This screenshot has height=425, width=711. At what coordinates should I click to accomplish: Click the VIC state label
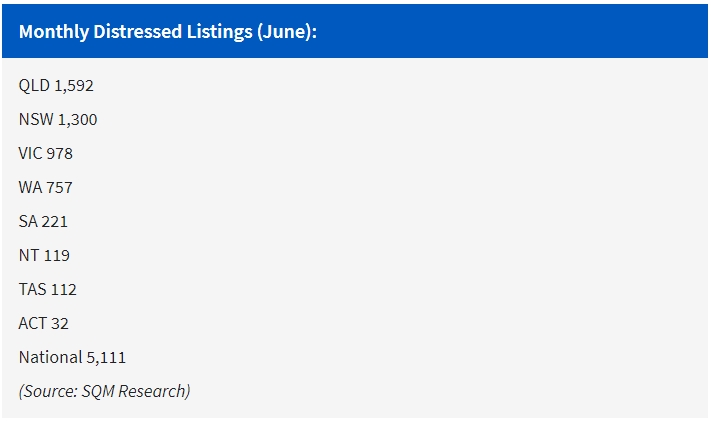click(30, 154)
